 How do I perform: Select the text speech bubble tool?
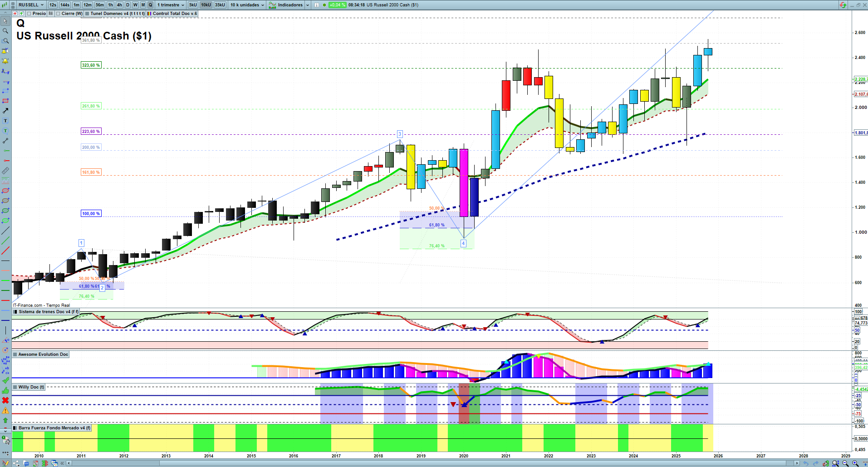click(5, 131)
